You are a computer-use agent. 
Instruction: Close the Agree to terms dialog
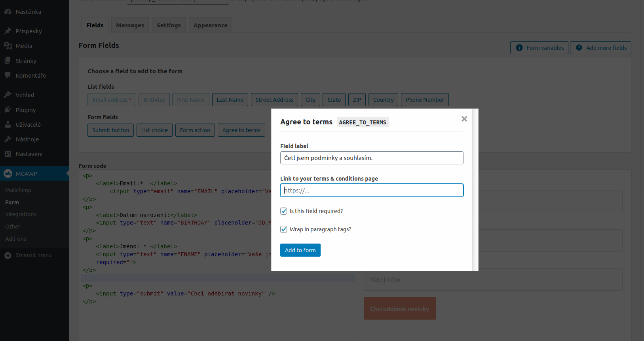click(x=464, y=119)
